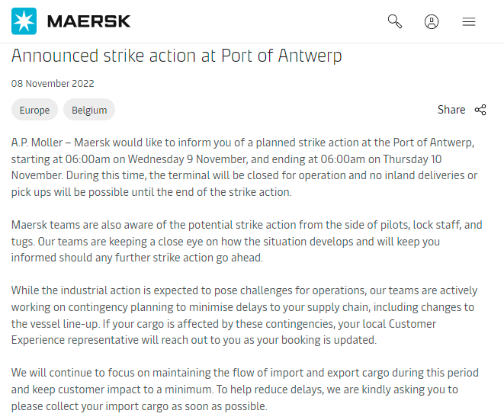Click the 'collect your import cargo' sentence

pos(114,406)
